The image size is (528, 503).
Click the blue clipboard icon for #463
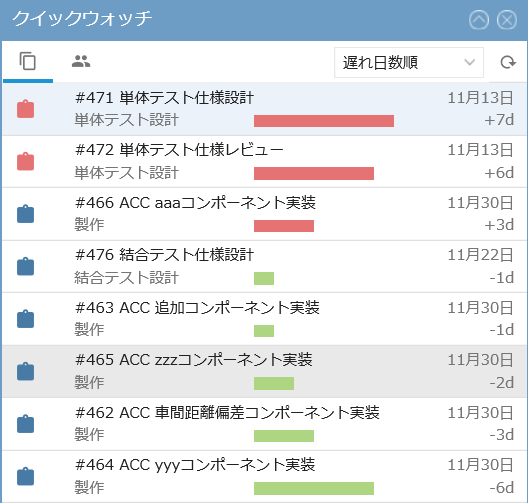pyautogui.click(x=26, y=319)
